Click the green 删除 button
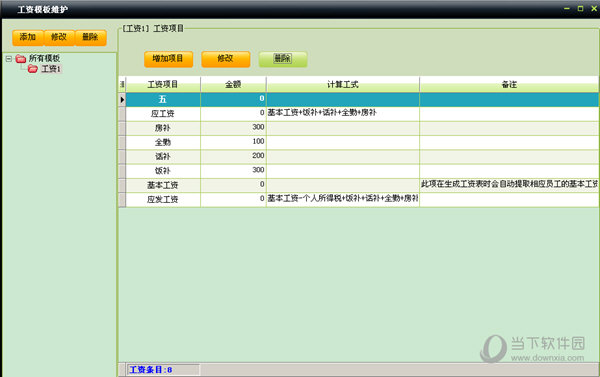Screen dimensions: 600x377 [x=283, y=59]
